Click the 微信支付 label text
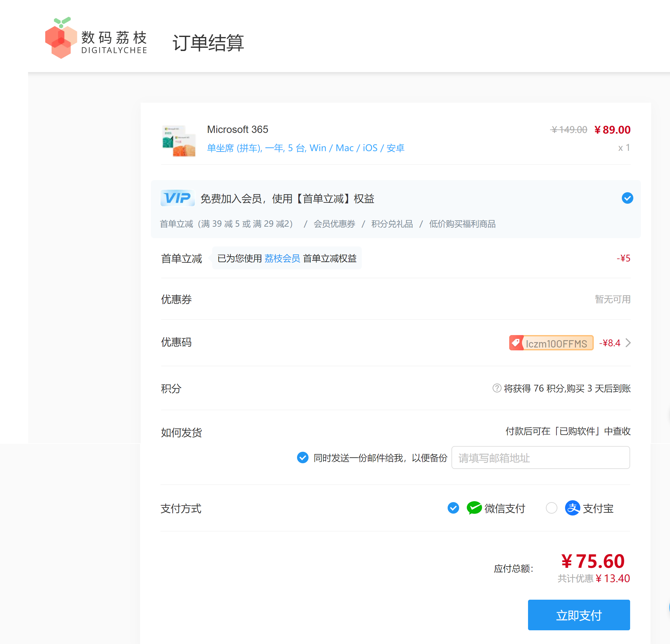The height and width of the screenshot is (644, 670). pos(504,509)
